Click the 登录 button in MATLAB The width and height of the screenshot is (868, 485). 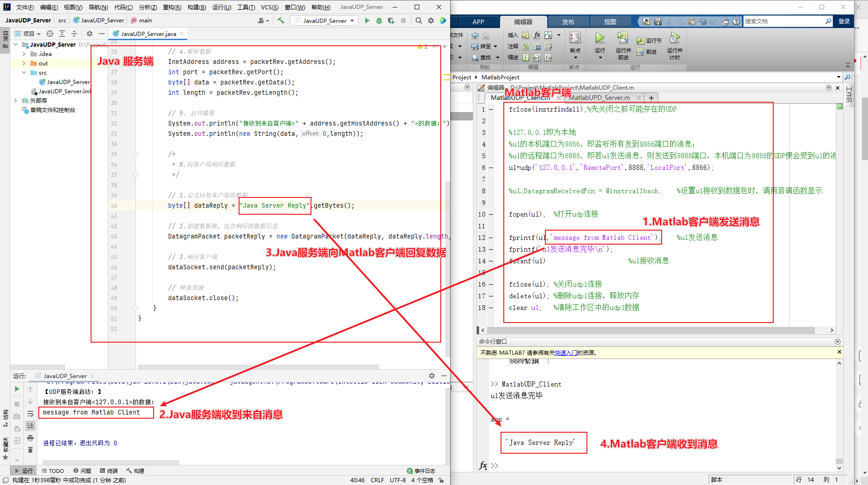[x=844, y=21]
